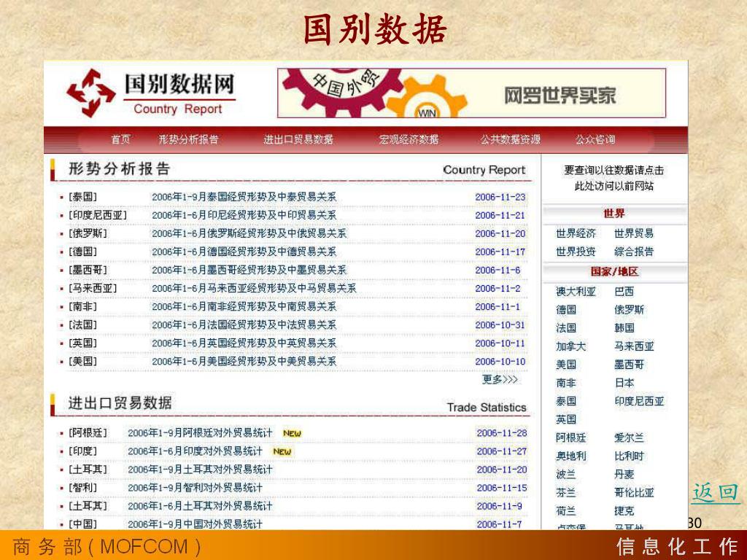Open 2006年1-6月德国经贸形势及中德贸易关系 report
The width and height of the screenshot is (747, 560).
coord(244,252)
